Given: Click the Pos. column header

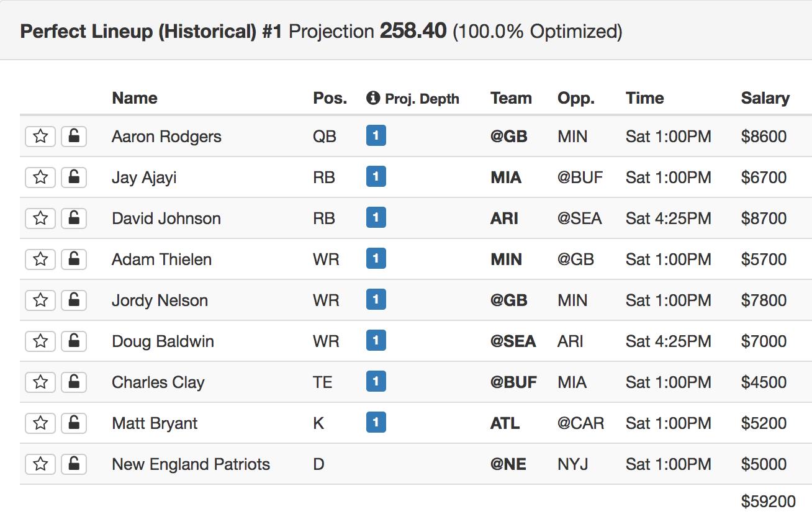Looking at the screenshot, I should (330, 98).
